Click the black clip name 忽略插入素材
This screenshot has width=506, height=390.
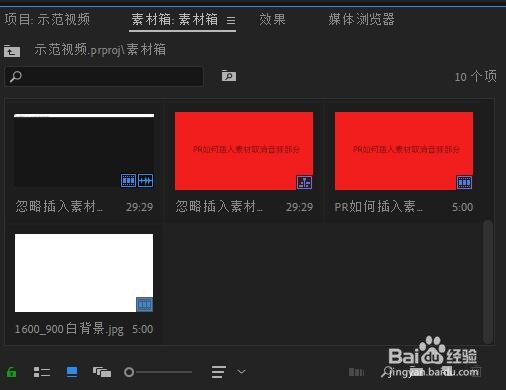[59, 207]
